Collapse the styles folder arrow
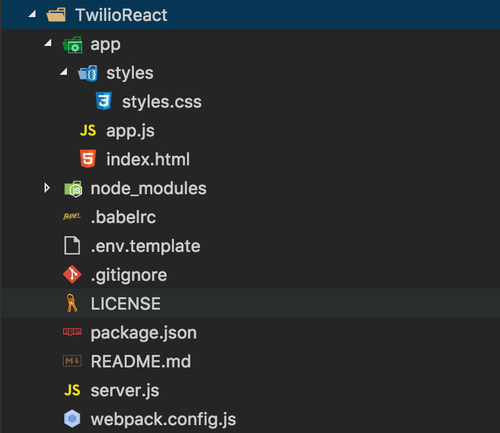 point(64,72)
